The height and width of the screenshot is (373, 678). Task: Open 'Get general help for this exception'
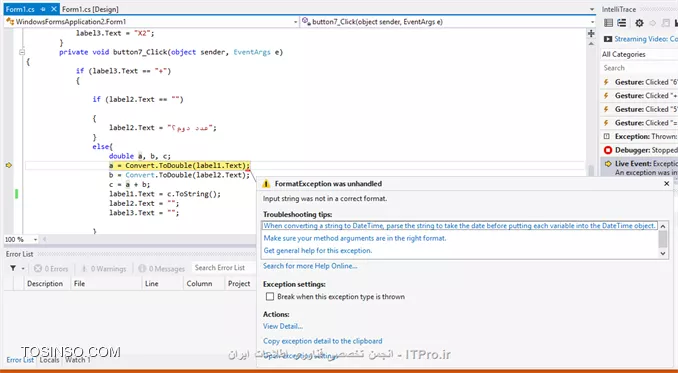coord(318,251)
